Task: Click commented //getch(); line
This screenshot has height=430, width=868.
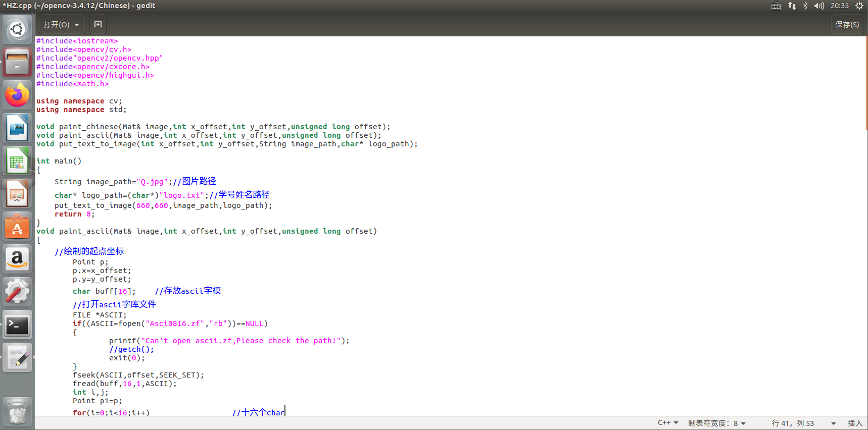Action: (x=131, y=349)
